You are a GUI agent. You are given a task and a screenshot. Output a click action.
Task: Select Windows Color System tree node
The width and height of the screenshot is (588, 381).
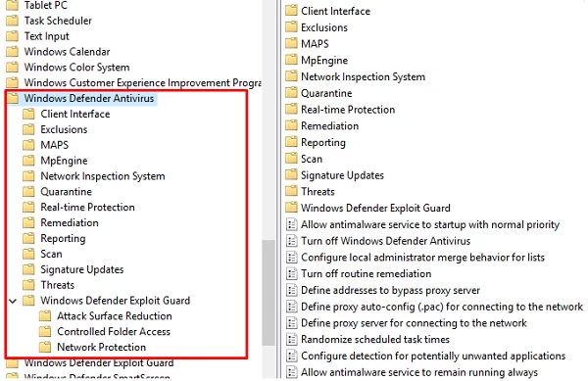(76, 68)
